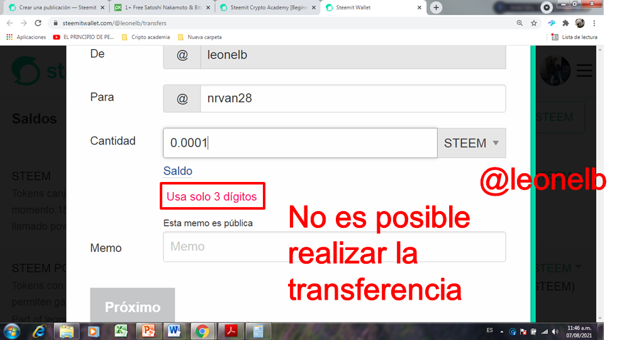Viewport: 644px width, 340px height.
Task: Click the Cantidad amount field
Action: coord(300,143)
